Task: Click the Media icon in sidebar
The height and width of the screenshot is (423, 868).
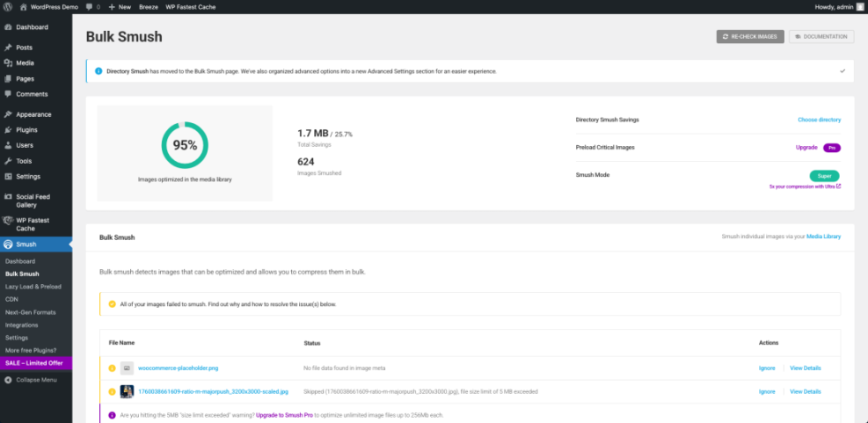Action: (x=8, y=63)
